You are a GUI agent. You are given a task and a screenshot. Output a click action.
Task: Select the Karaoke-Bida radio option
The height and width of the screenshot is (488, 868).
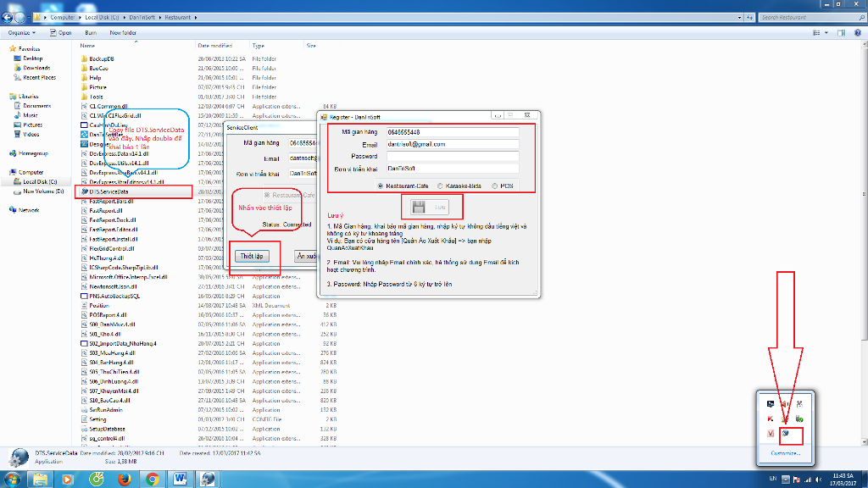pos(440,186)
